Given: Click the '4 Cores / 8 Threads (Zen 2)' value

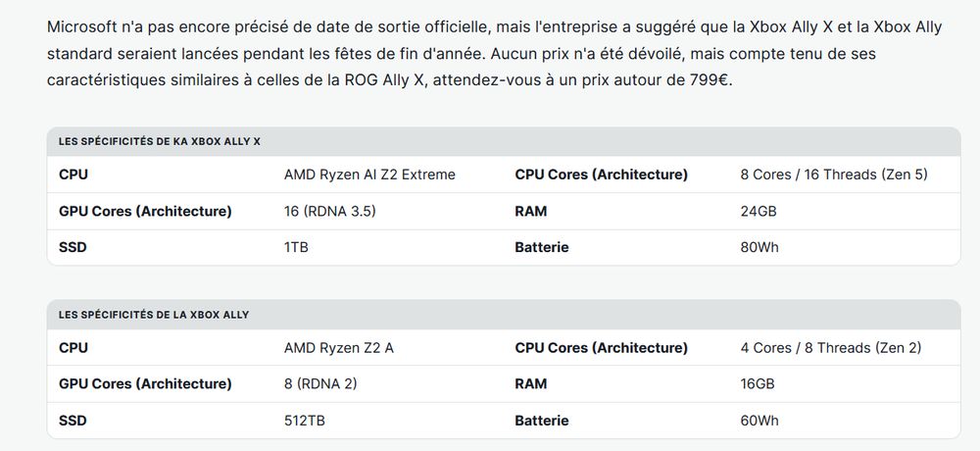Looking at the screenshot, I should (830, 347).
